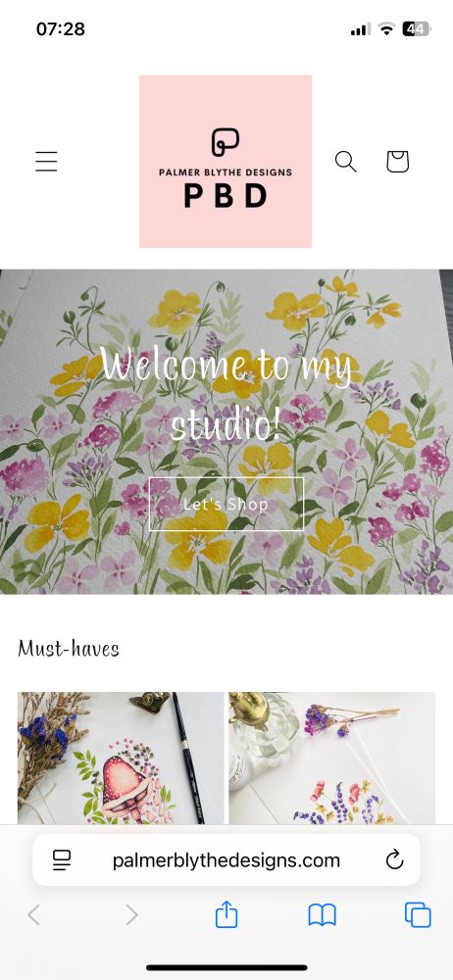Open the wildflower print product thumbnail
Screen dimensions: 453x980
coord(332,758)
